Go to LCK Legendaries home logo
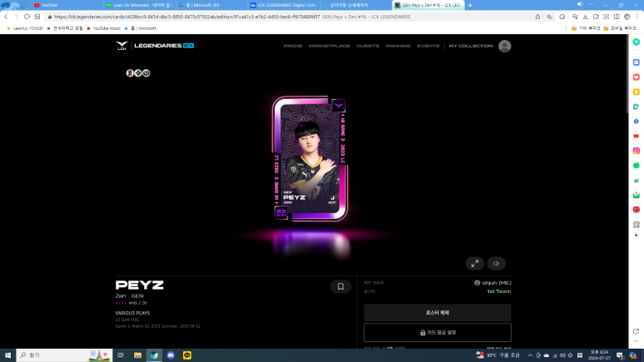 [155, 46]
